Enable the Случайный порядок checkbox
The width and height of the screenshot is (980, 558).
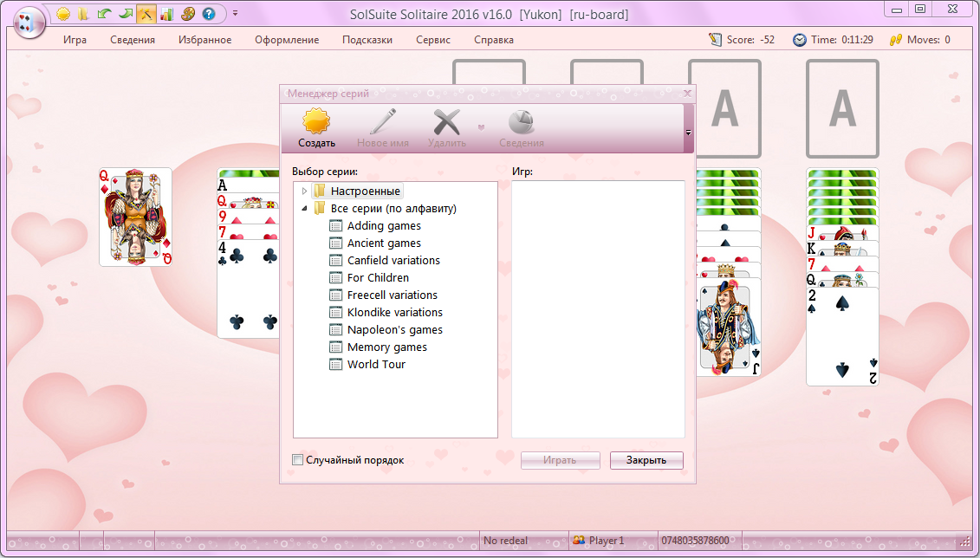click(297, 460)
